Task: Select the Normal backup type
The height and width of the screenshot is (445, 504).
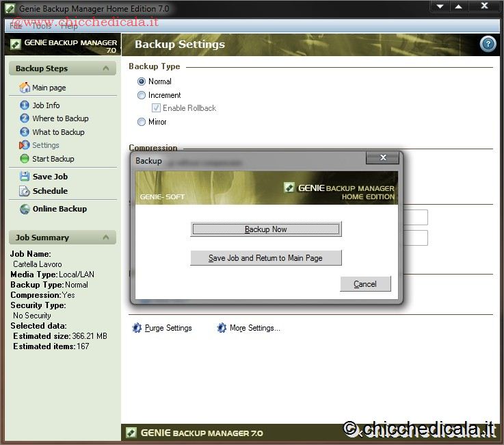Action: [x=142, y=81]
